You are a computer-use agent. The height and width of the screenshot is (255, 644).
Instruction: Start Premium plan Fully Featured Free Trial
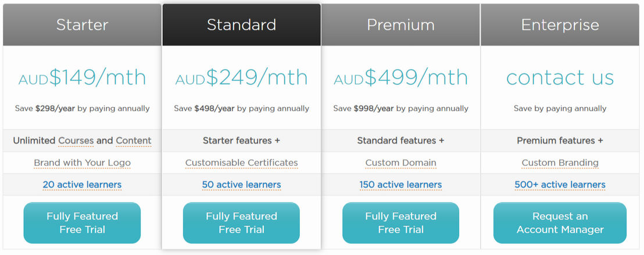(x=401, y=222)
